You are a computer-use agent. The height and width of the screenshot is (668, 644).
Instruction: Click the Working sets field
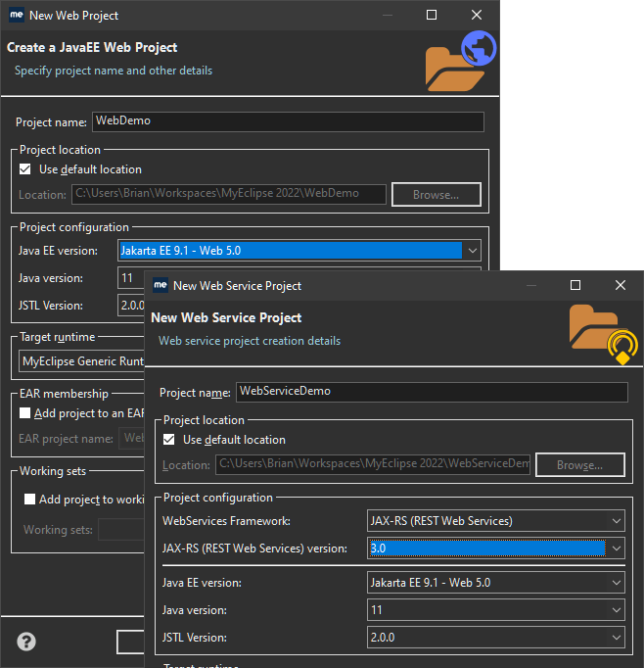[x=121, y=530]
